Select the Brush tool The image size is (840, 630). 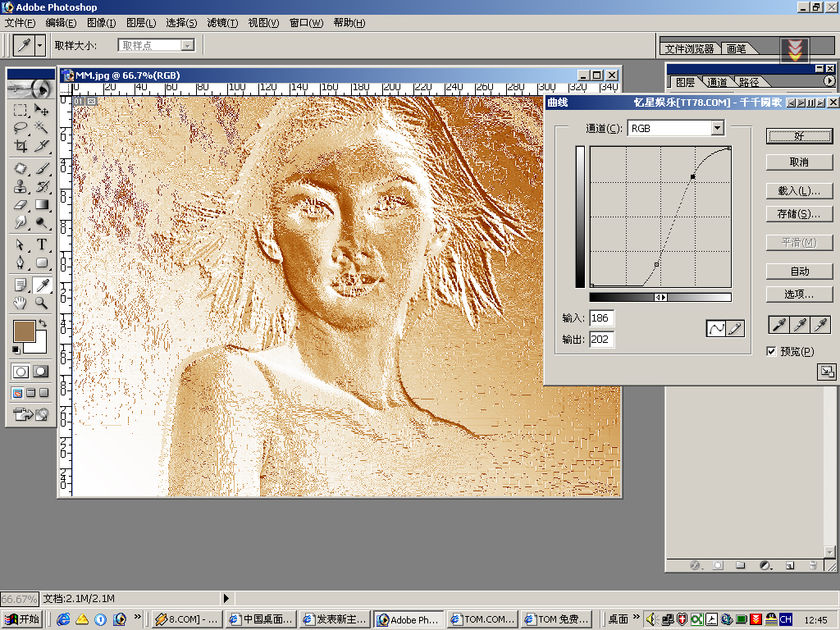tap(41, 169)
